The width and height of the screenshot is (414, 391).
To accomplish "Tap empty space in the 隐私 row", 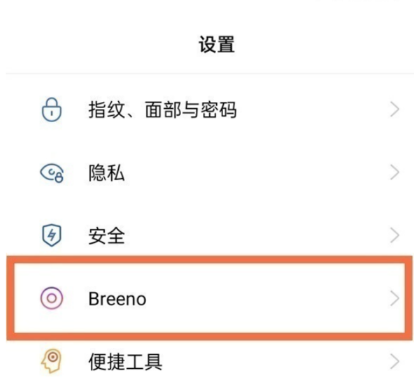I will (257, 173).
